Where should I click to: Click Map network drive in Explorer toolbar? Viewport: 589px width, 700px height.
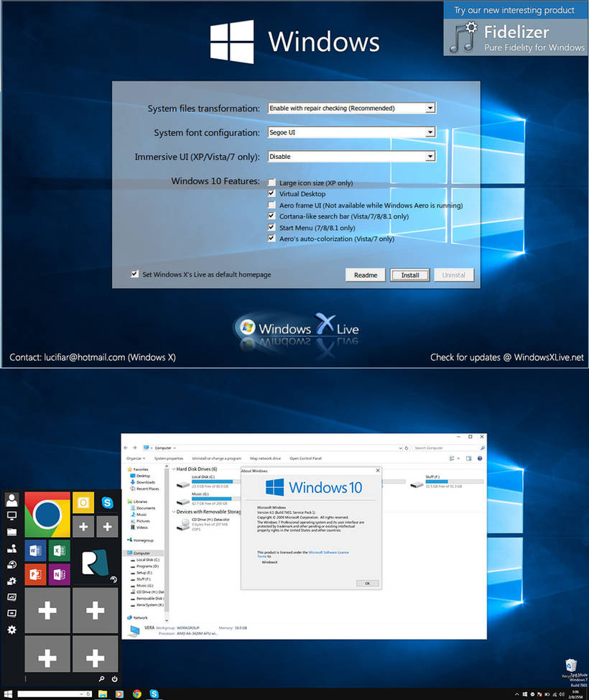pos(266,459)
